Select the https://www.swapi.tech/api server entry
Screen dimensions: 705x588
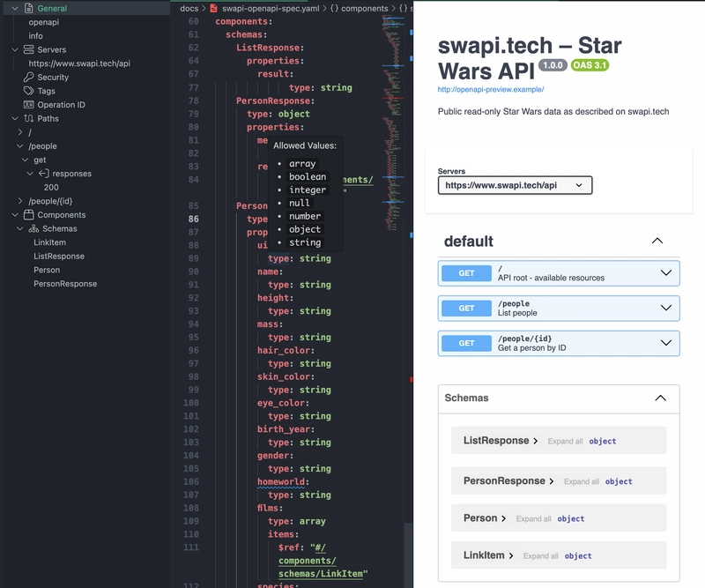79,63
